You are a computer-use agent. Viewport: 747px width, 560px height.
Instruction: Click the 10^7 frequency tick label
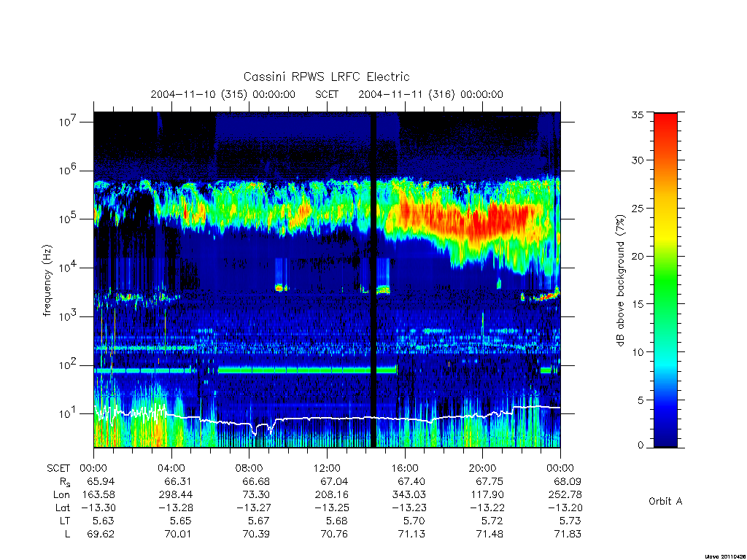pyautogui.click(x=69, y=121)
